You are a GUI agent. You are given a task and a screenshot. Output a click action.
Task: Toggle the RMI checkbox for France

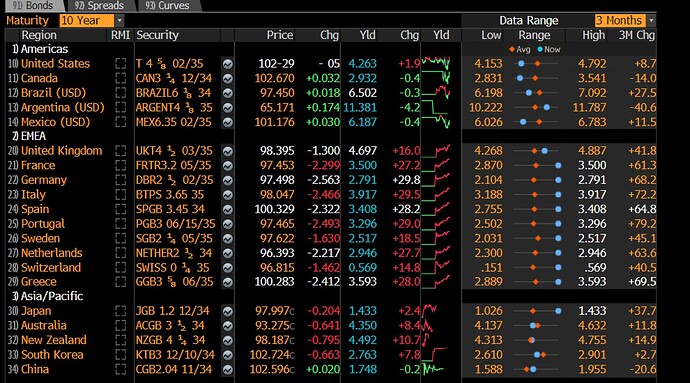pos(121,166)
